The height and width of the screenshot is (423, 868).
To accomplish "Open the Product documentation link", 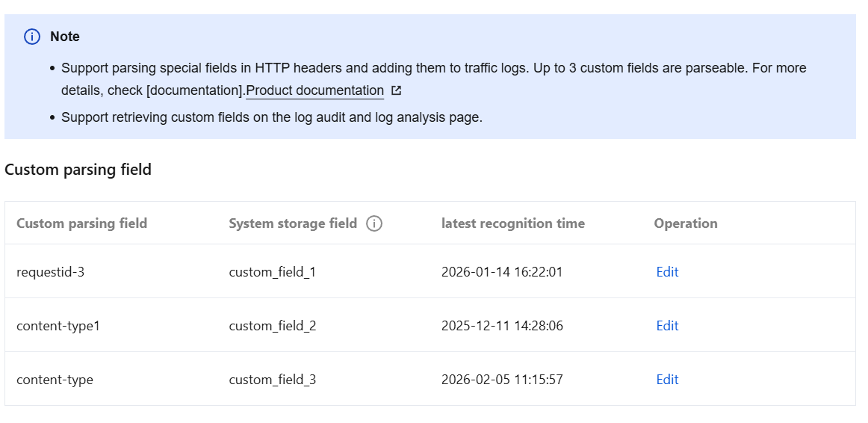I will coord(314,91).
